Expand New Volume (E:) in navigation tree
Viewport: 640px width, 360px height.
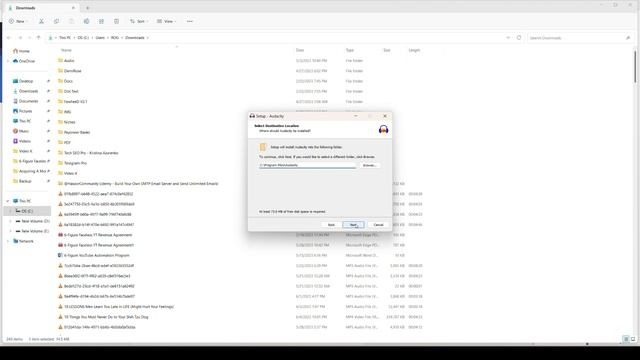click(x=10, y=231)
